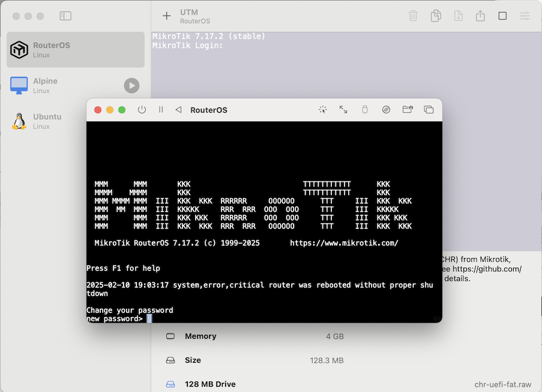
Task: Manage external displays and windows
Action: click(429, 110)
